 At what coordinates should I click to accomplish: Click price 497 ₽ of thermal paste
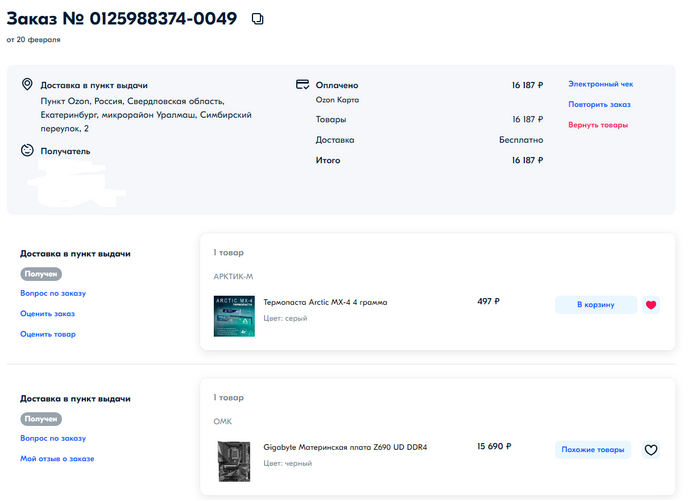tap(488, 301)
